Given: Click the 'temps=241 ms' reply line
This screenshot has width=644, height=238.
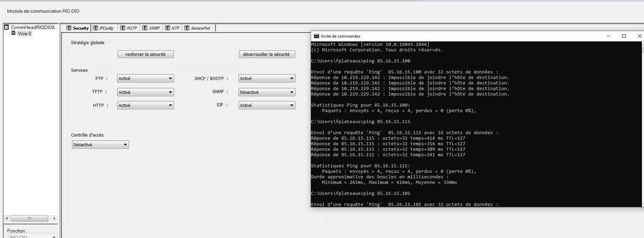Looking at the screenshot, I should pyautogui.click(x=388, y=155).
